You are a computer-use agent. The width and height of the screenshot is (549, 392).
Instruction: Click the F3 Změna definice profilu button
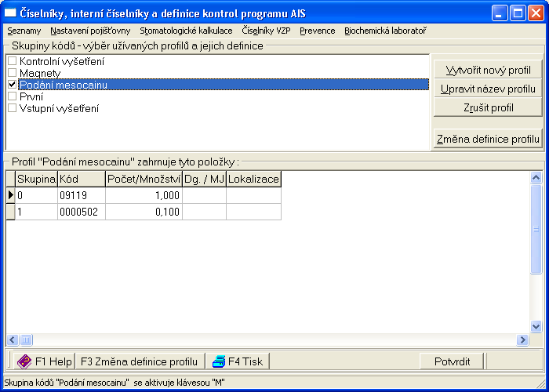coord(139,361)
